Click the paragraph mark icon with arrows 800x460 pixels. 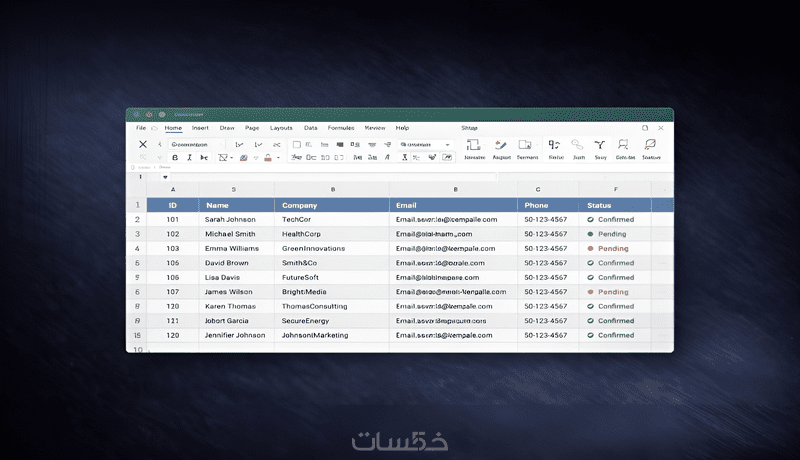click(x=554, y=145)
